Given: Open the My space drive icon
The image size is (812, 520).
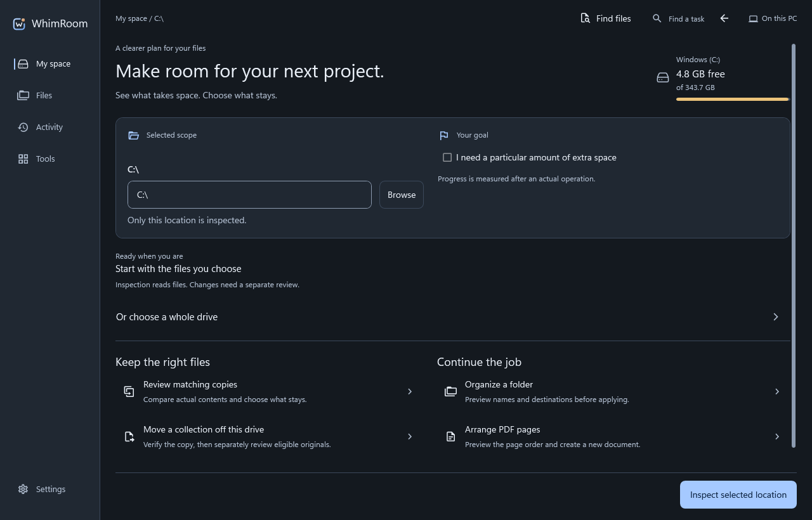Looking at the screenshot, I should click(23, 63).
